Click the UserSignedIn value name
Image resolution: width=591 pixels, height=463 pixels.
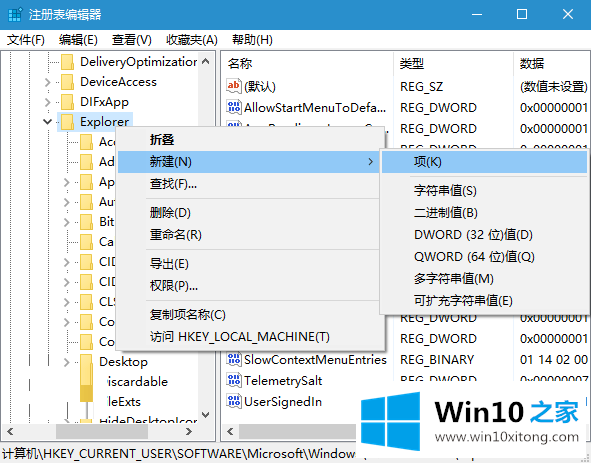coord(283,402)
